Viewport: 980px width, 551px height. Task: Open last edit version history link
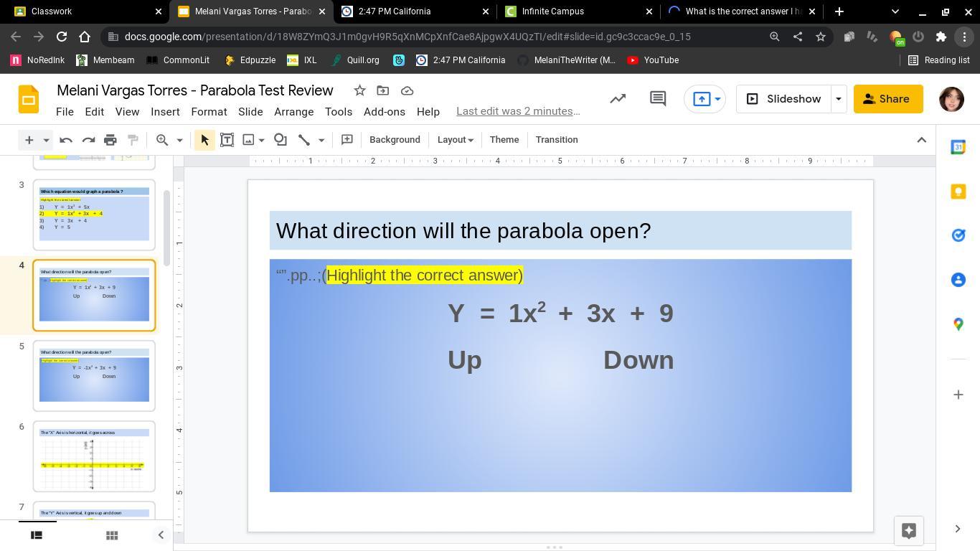(518, 111)
